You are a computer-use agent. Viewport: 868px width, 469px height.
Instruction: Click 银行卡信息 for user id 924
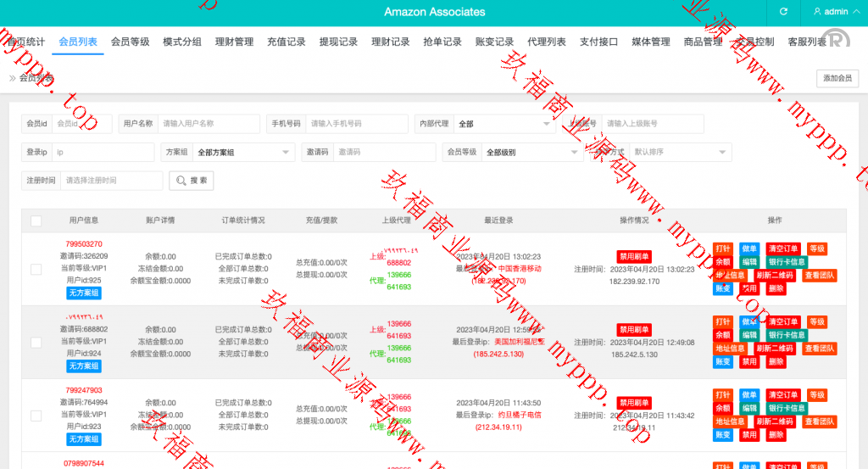point(787,335)
